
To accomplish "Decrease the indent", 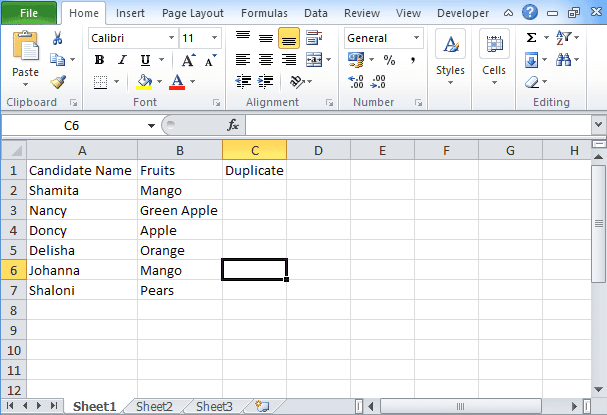I will (243, 82).
